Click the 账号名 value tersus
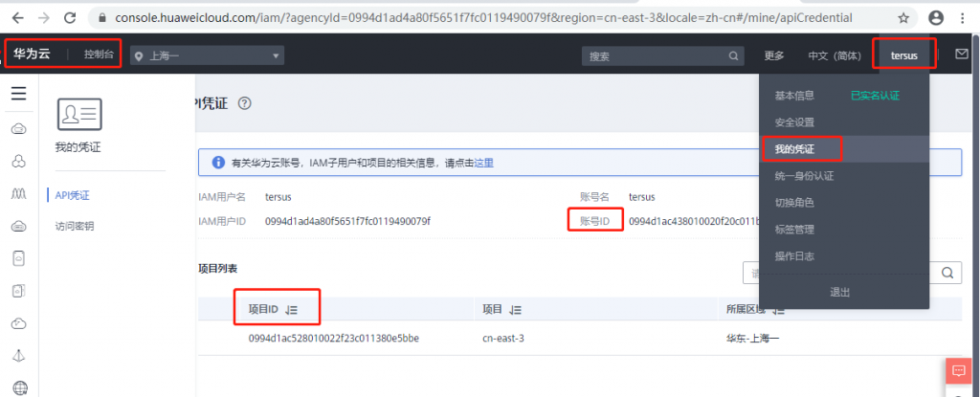The image size is (980, 397). click(x=642, y=197)
